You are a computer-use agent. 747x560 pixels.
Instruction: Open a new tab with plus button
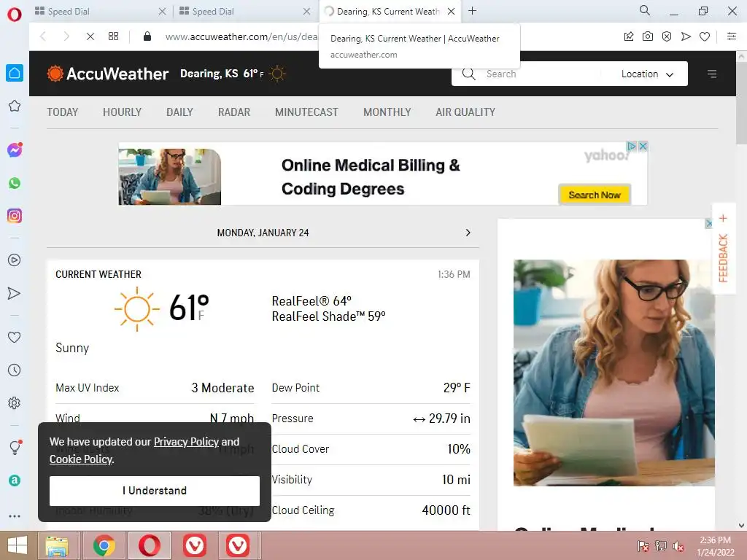pos(472,10)
